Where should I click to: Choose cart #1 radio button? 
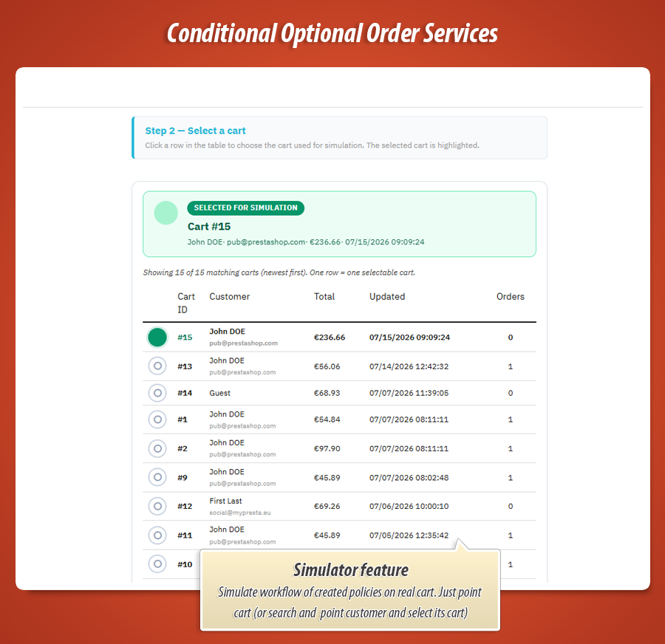pyautogui.click(x=157, y=419)
